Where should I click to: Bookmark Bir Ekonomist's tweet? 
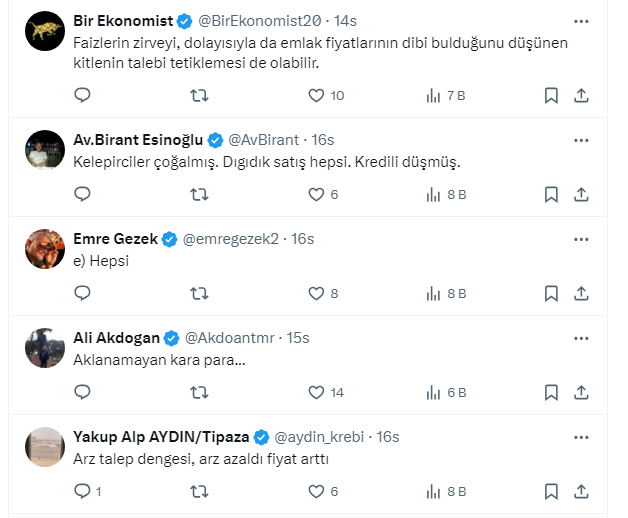click(x=551, y=96)
